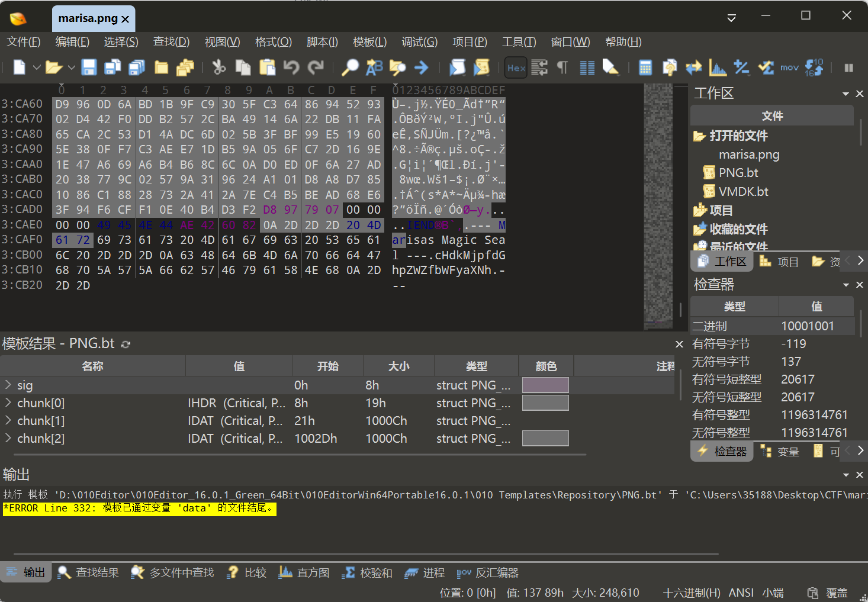The height and width of the screenshot is (602, 868).
Task: Create a new file with toolbar icon
Action: click(20, 67)
